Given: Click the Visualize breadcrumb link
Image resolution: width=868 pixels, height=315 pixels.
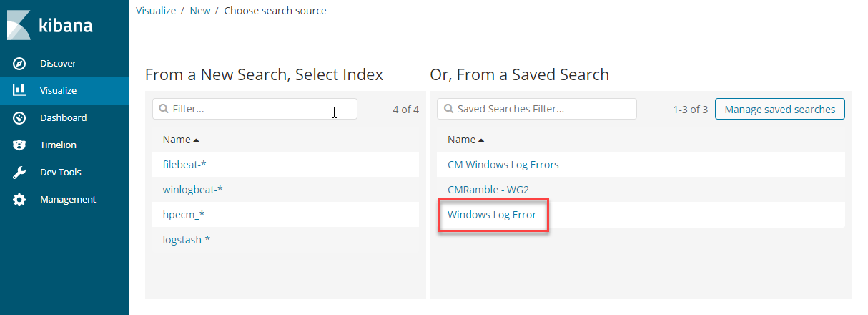Looking at the screenshot, I should coord(156,11).
